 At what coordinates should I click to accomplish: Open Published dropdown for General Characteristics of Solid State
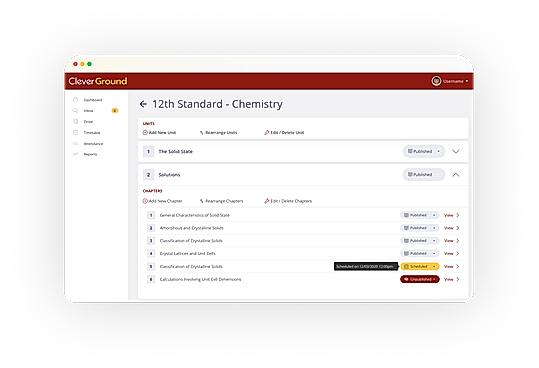(420, 215)
